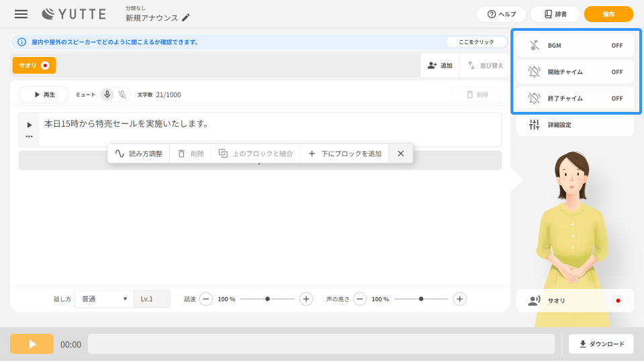This screenshot has height=362, width=644.
Task: Open block options three-dot menu
Action: [29, 136]
